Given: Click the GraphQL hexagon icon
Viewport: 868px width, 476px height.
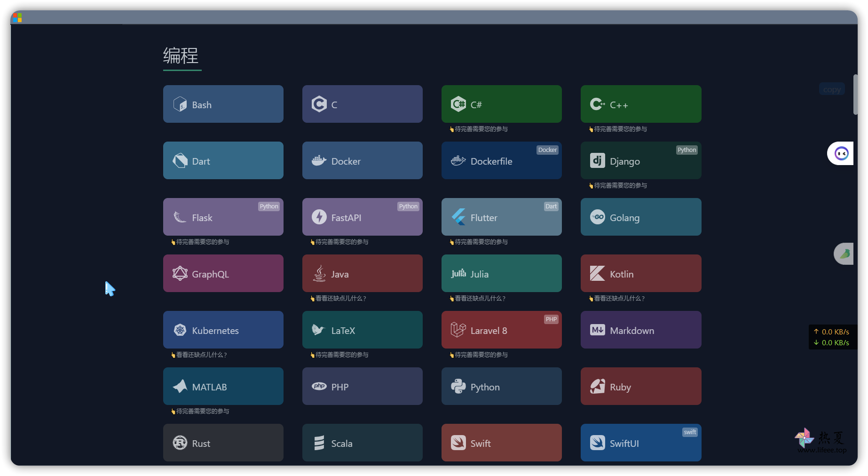Looking at the screenshot, I should click(180, 273).
